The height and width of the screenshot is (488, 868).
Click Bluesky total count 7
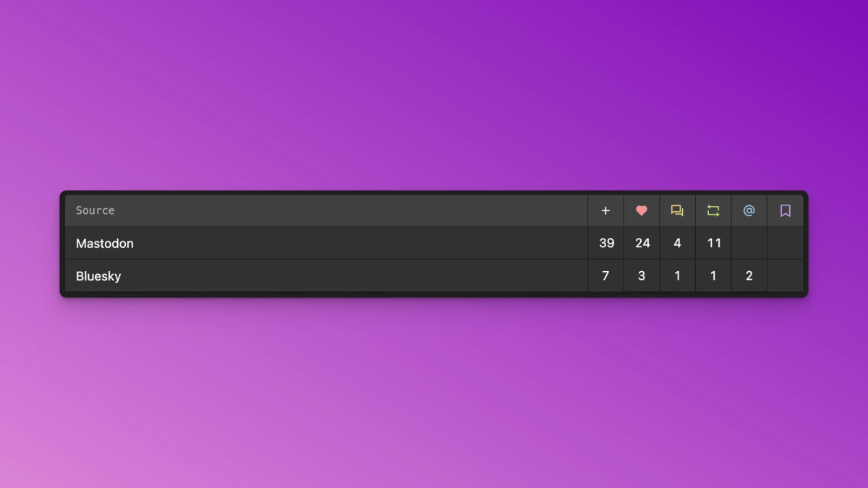point(605,276)
